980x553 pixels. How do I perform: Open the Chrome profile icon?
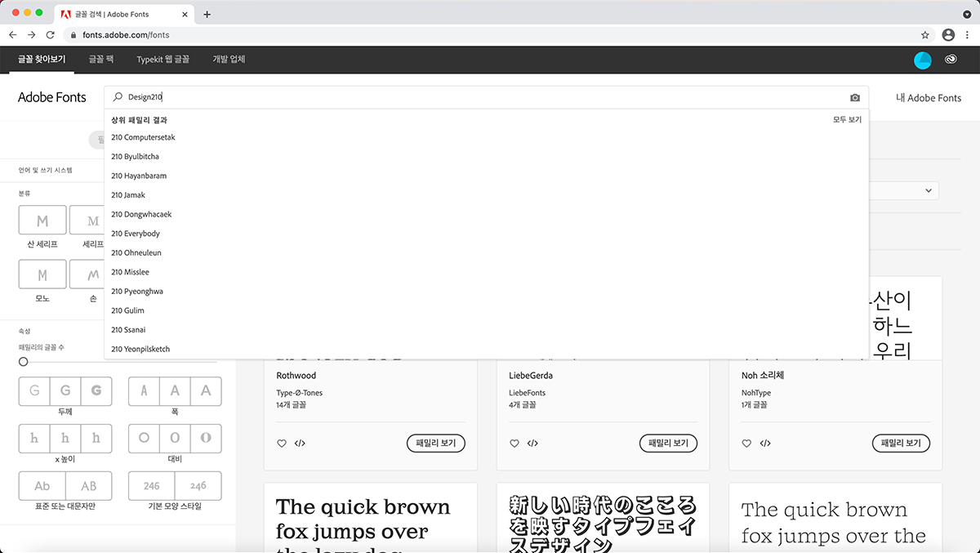pyautogui.click(x=948, y=35)
